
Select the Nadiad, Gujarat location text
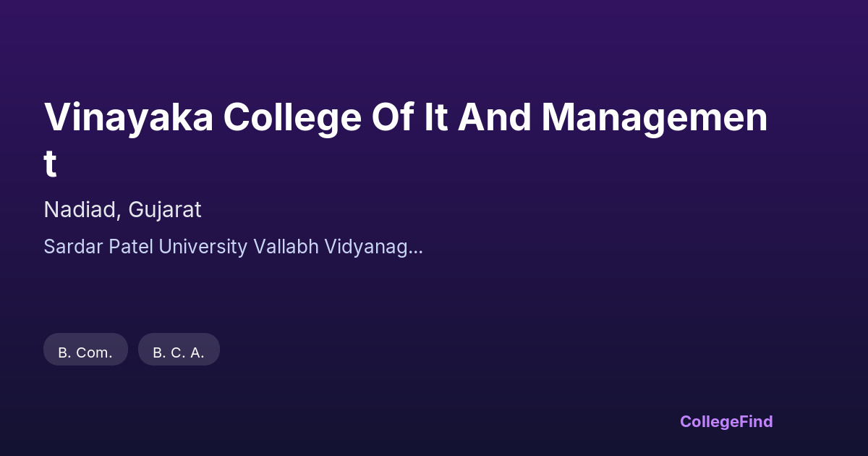[x=122, y=210]
